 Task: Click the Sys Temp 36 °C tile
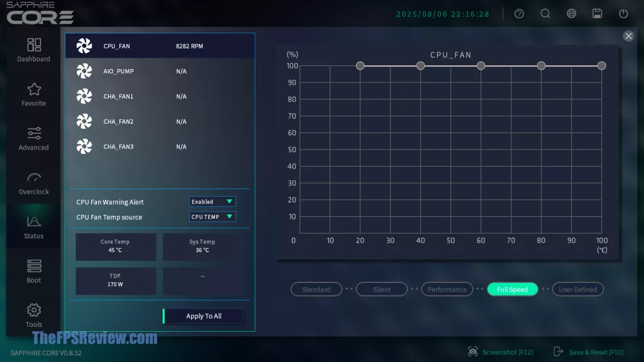point(203,246)
